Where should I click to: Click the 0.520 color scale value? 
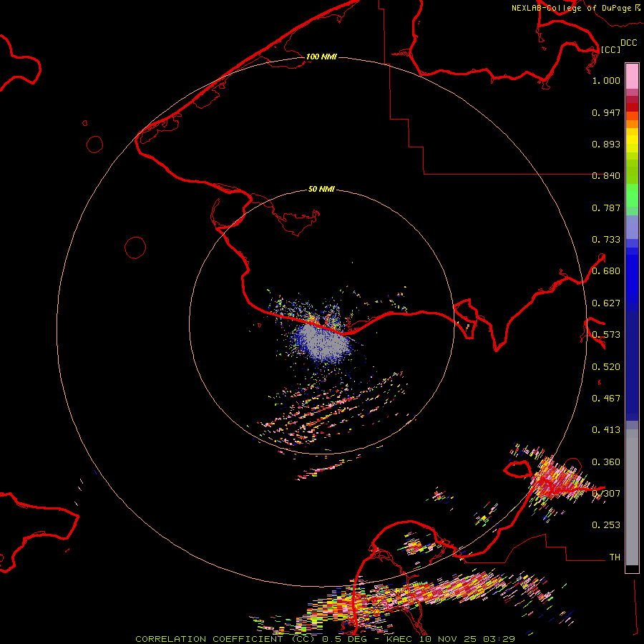pos(606,367)
